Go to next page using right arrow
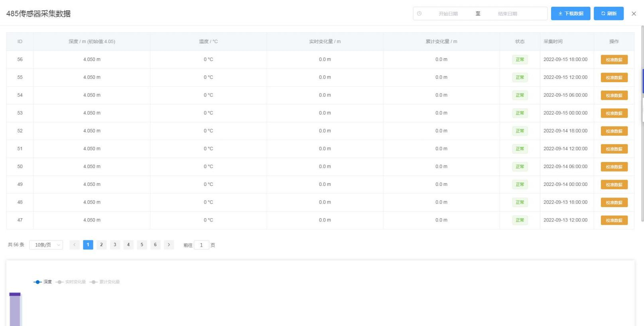This screenshot has height=326, width=644. [x=169, y=245]
